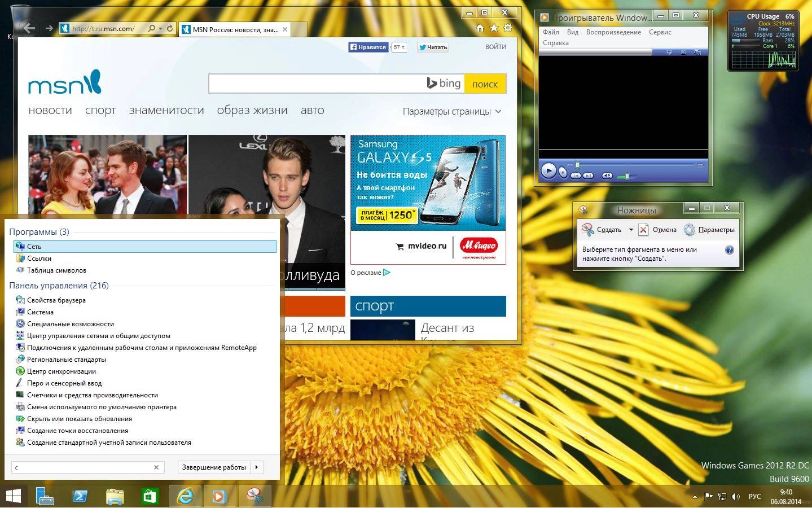Refresh the MSN page in IE

(170, 28)
